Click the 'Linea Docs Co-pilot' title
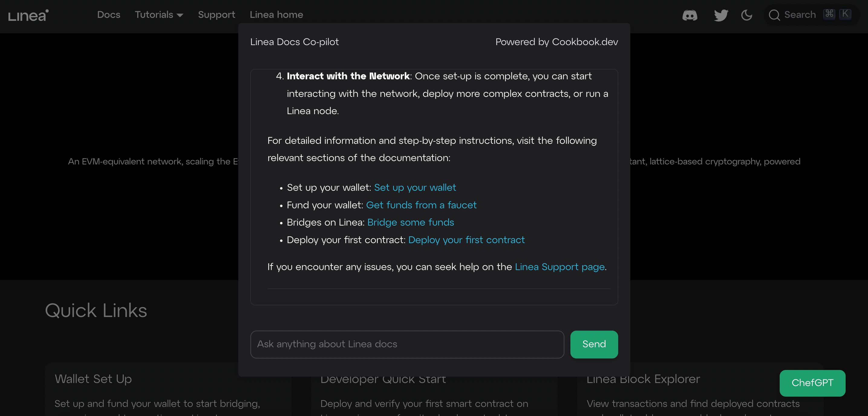 point(294,42)
